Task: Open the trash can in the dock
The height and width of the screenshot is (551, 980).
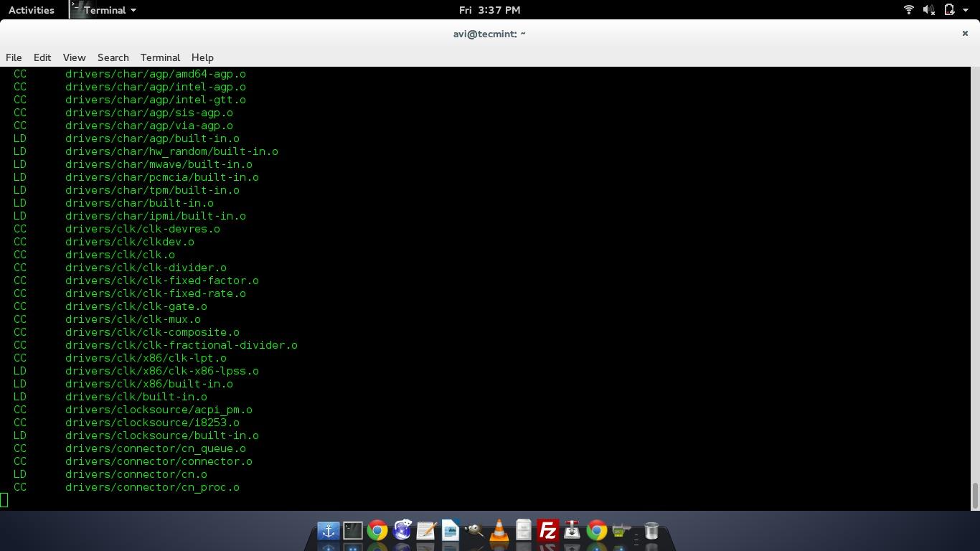Action: (x=651, y=531)
